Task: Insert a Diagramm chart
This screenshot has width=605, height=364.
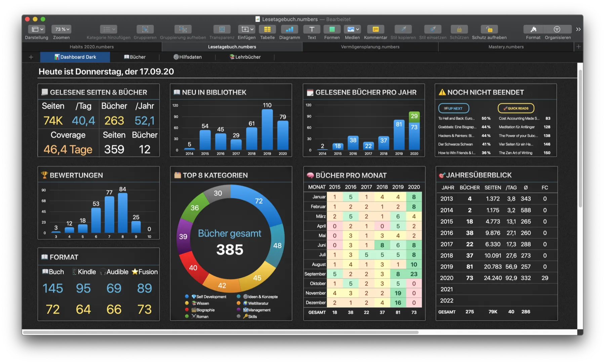Action: [289, 30]
